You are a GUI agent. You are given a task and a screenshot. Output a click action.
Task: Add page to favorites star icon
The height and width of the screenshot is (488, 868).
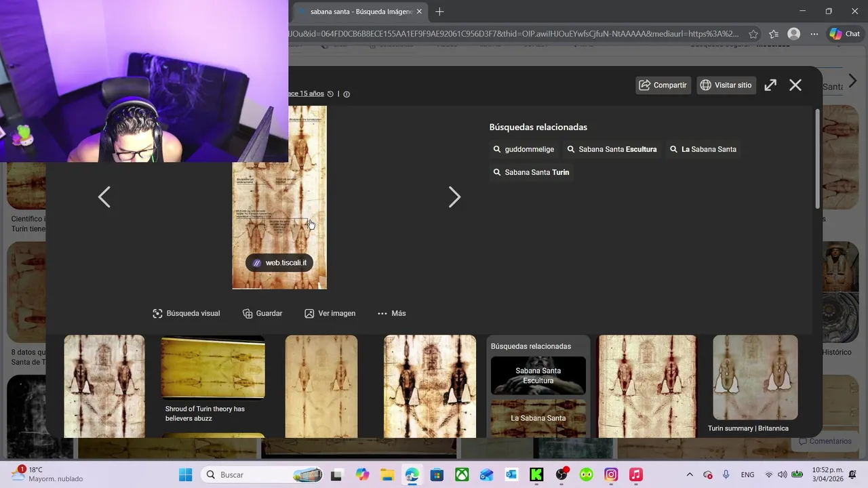753,34
